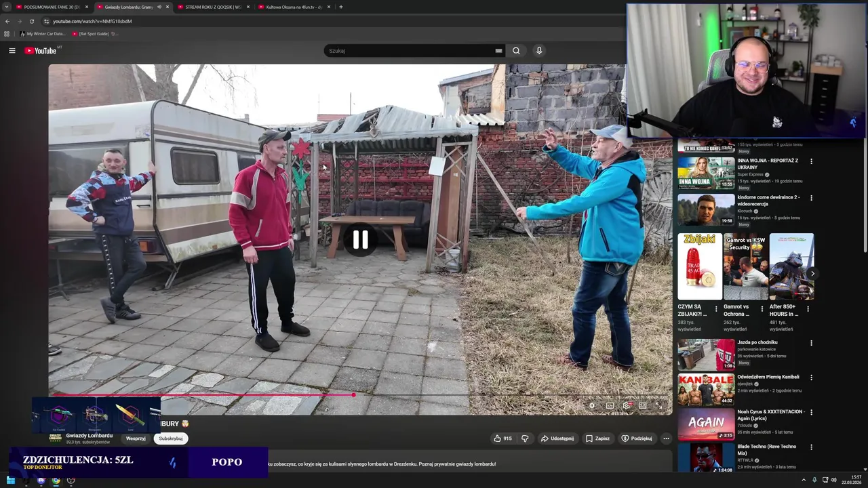Viewport: 868px width, 488px height.
Task: Open Chrome from the taskbar
Action: click(x=56, y=481)
